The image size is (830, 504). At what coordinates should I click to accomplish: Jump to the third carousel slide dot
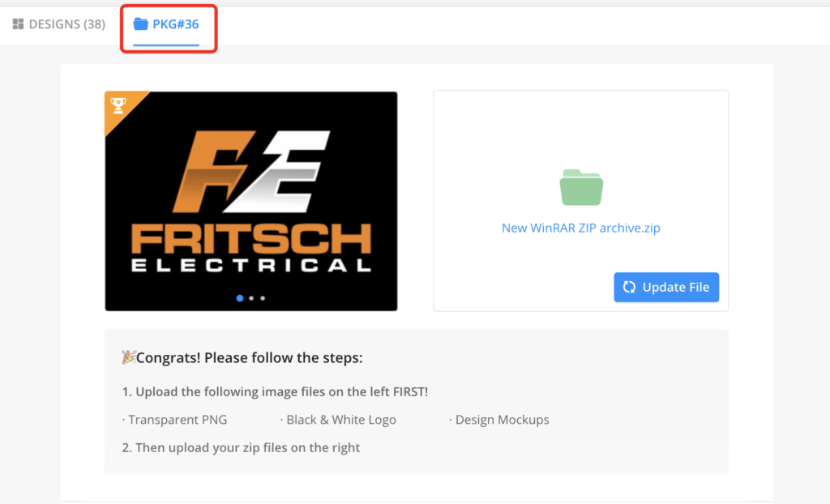click(x=263, y=298)
